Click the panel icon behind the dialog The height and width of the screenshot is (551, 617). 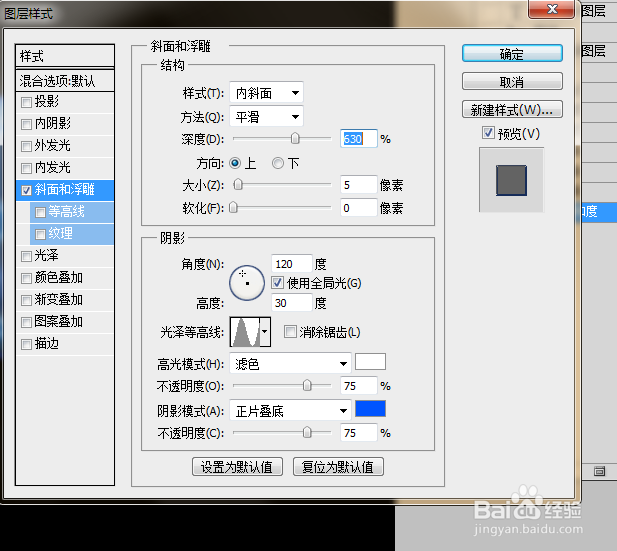coord(599,471)
